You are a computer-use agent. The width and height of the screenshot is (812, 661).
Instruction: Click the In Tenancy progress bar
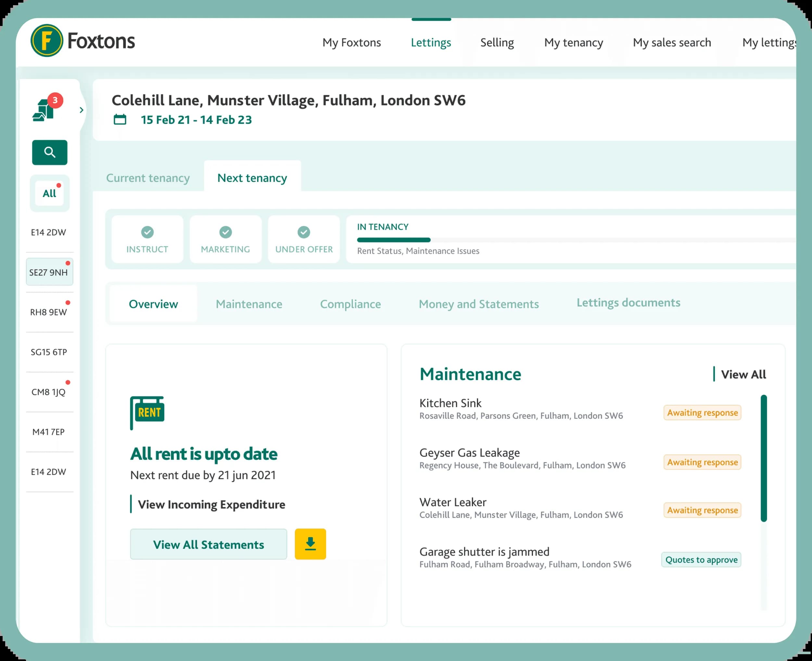click(394, 240)
